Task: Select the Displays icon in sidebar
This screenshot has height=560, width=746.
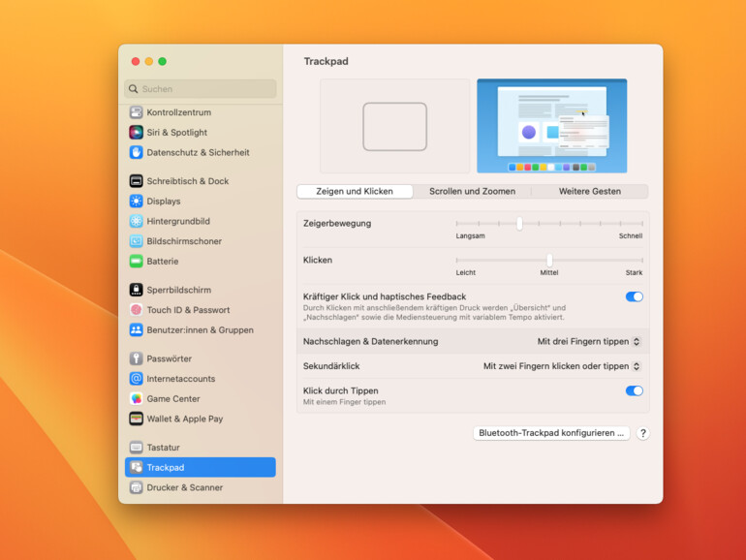Action: click(137, 202)
